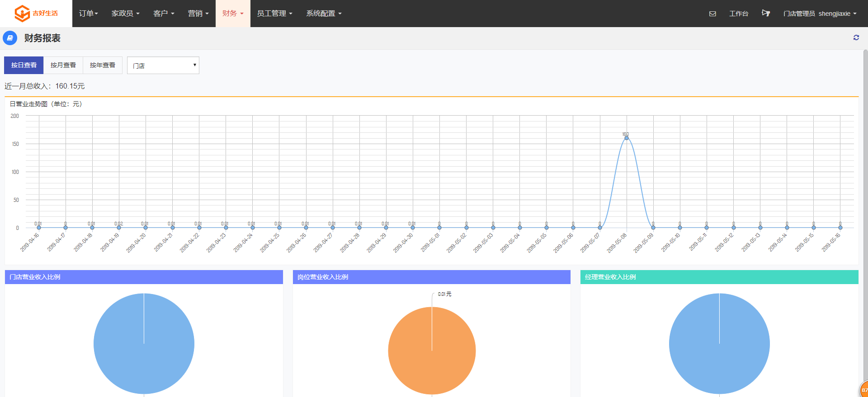Open the 订单 dropdown menu
Viewport: 868px width, 397px height.
coord(88,14)
